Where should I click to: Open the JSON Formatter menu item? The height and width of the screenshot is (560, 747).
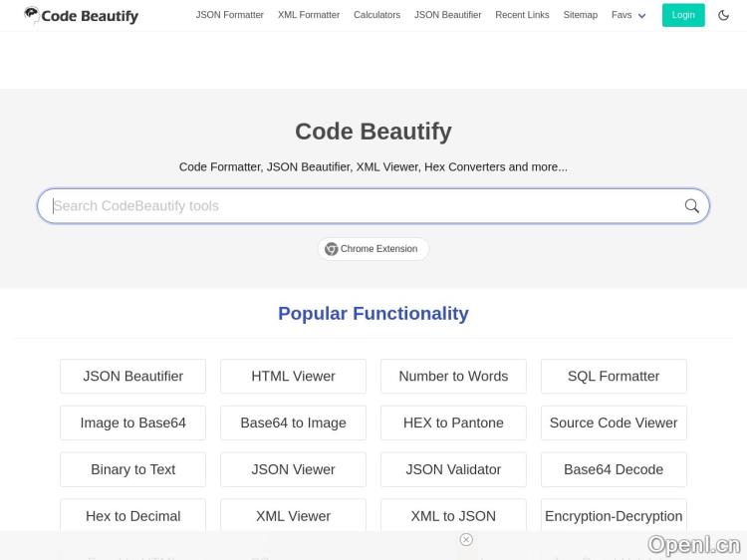point(230,15)
